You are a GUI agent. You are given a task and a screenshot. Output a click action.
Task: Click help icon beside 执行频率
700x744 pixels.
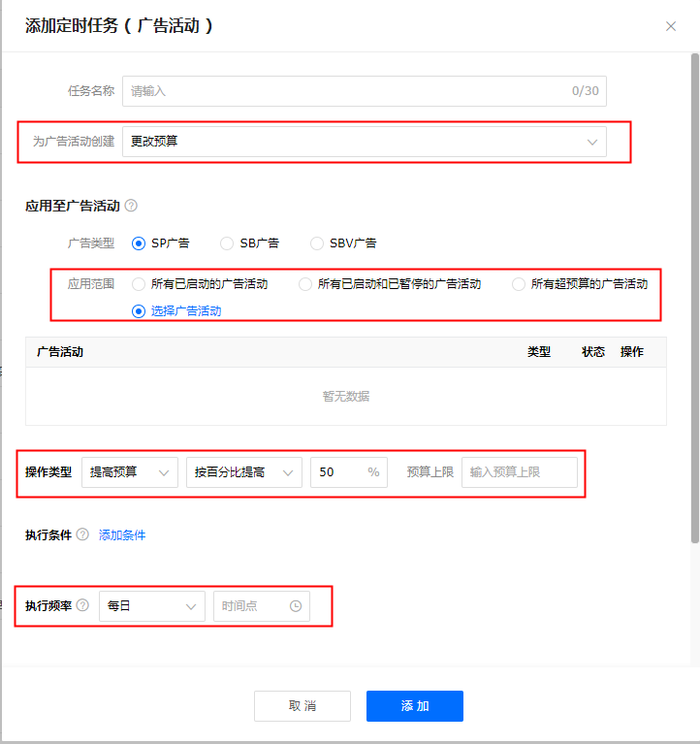click(82, 605)
